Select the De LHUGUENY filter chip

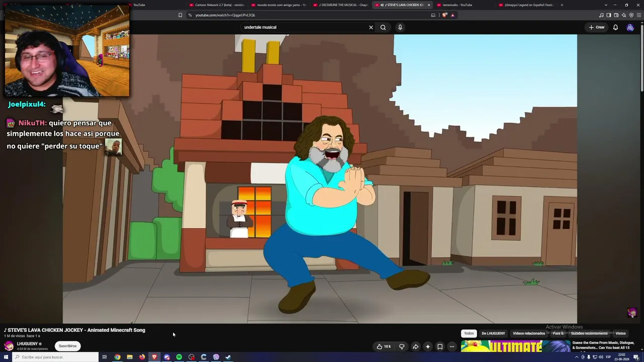click(493, 333)
